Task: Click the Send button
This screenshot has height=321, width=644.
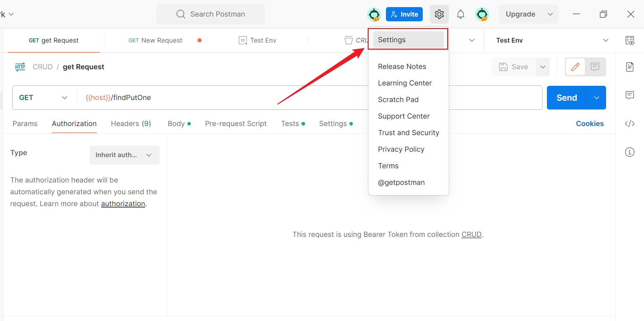Action: pyautogui.click(x=567, y=98)
